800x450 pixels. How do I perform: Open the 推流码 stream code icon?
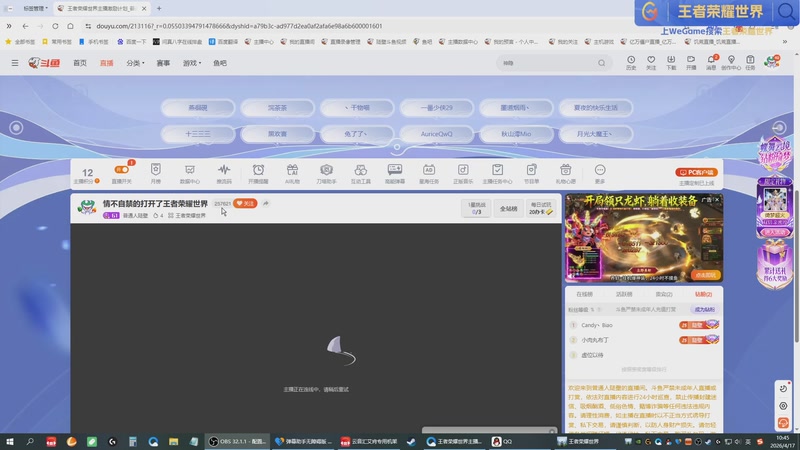(224, 173)
